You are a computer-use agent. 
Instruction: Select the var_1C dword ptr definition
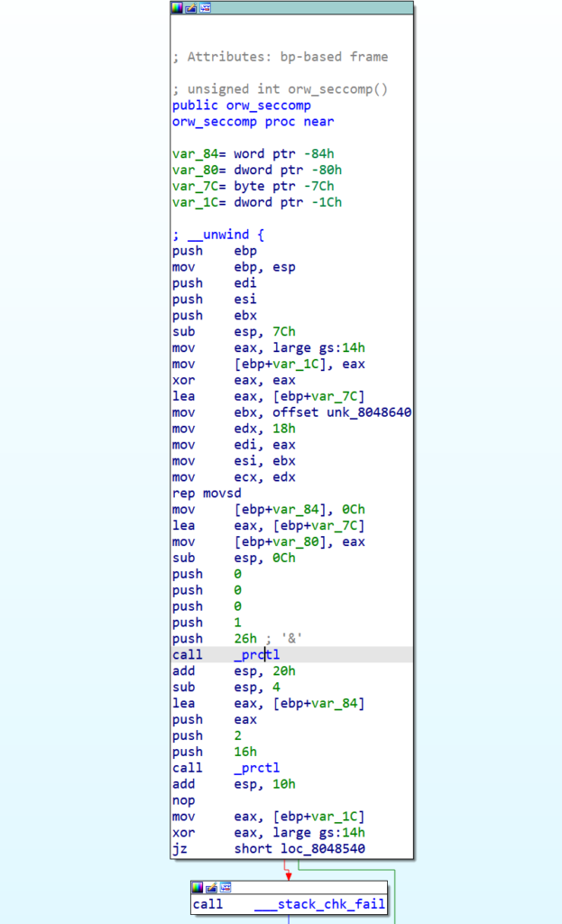click(x=257, y=202)
